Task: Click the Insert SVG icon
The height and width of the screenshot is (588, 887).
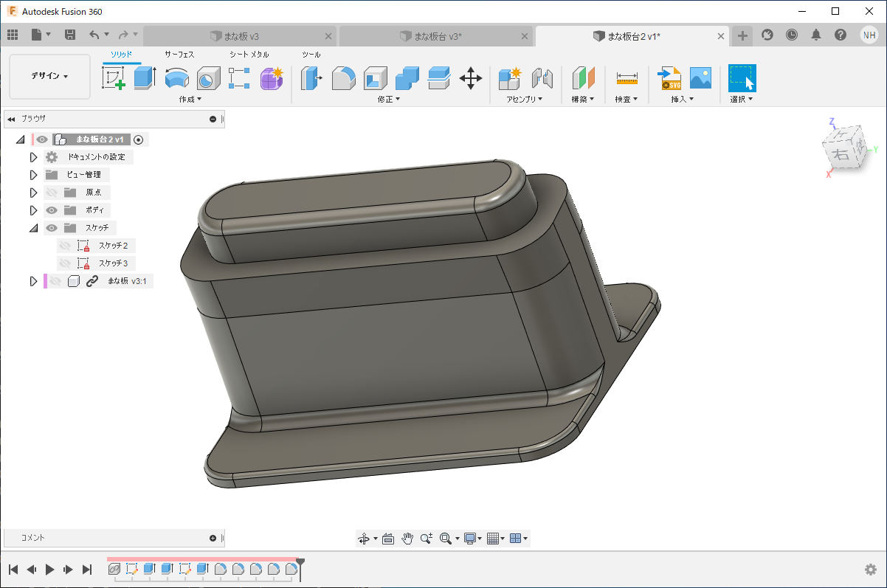Action: (x=670, y=77)
